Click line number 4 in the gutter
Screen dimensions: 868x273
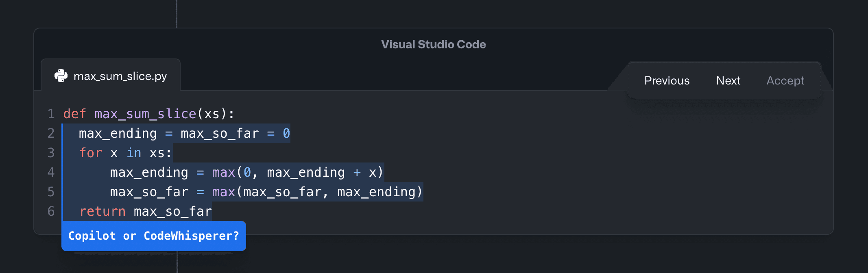(x=51, y=172)
